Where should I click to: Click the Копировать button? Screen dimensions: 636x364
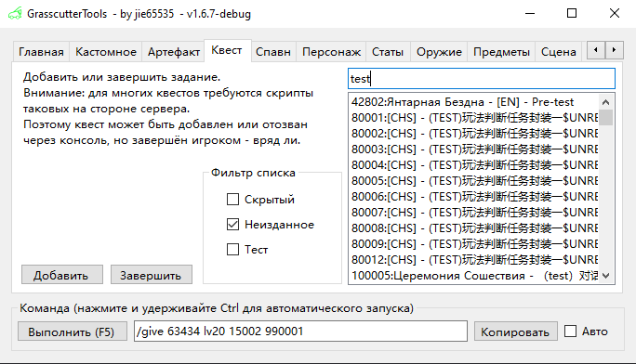pyautogui.click(x=516, y=331)
